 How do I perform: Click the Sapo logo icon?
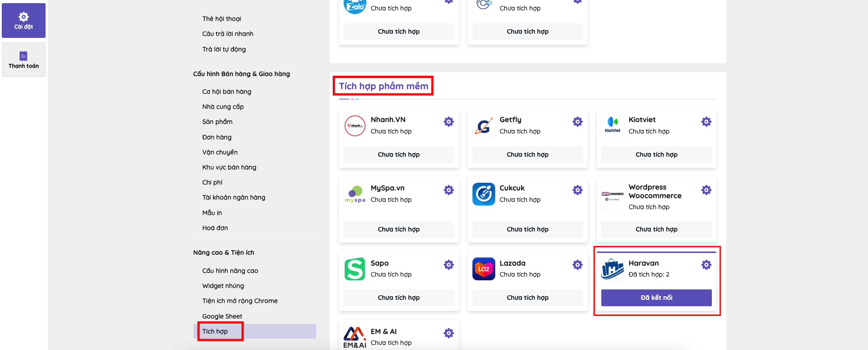355,269
